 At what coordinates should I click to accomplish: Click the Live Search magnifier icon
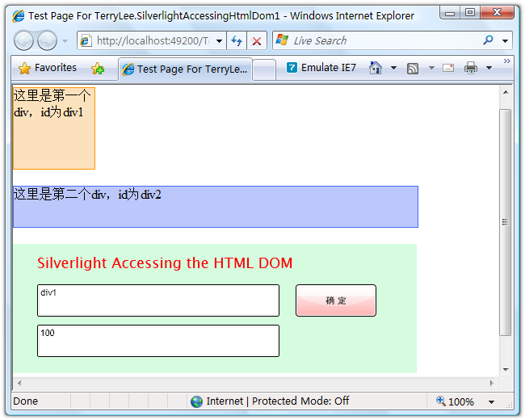pyautogui.click(x=488, y=40)
